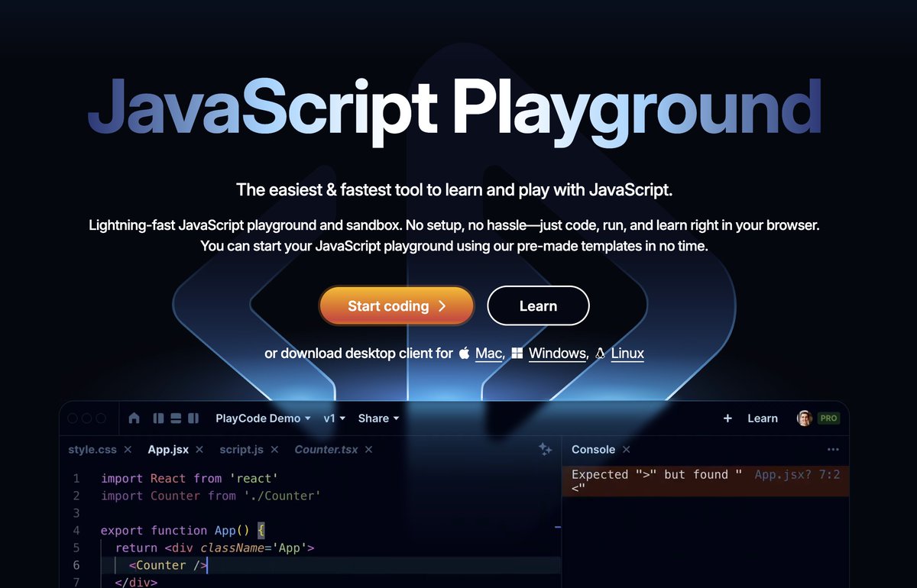Open the Linux download link

coord(627,354)
